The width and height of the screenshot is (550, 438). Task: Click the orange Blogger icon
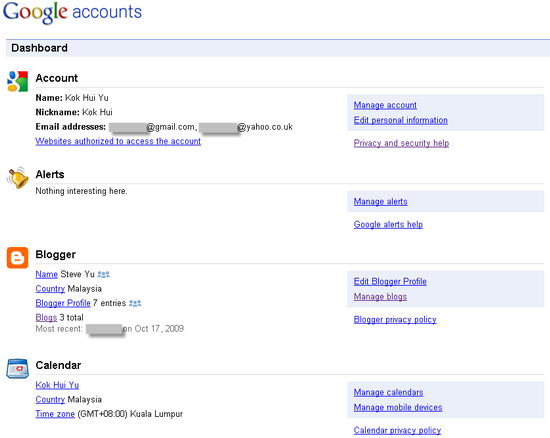[x=17, y=258]
